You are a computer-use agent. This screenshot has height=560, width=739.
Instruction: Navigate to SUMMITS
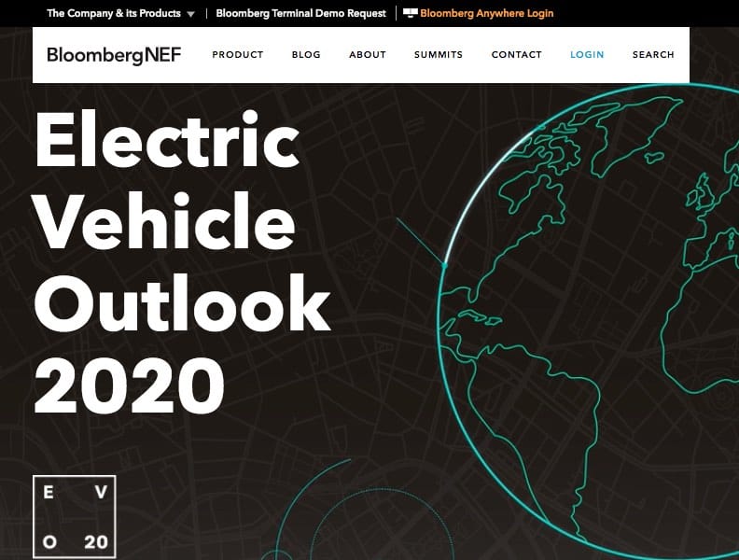(438, 54)
